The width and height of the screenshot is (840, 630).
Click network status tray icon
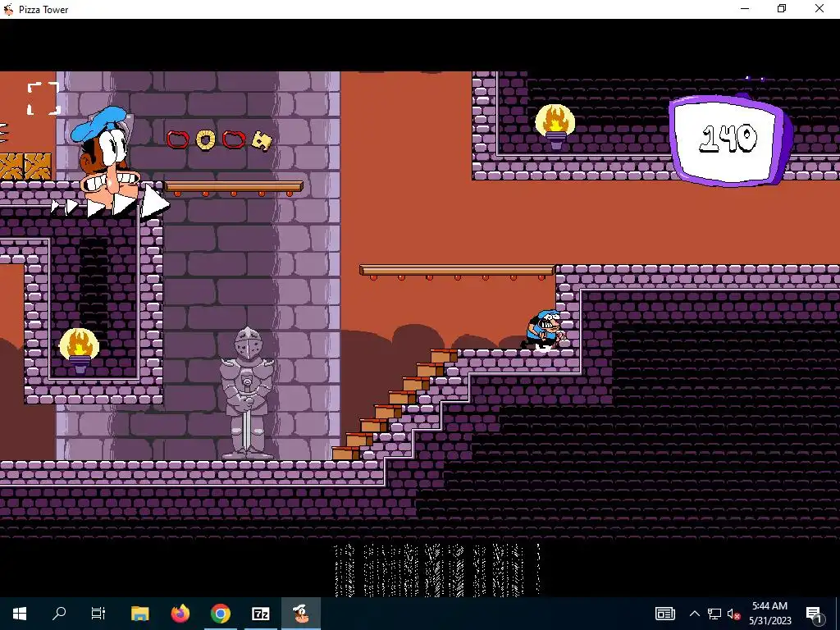pos(714,614)
